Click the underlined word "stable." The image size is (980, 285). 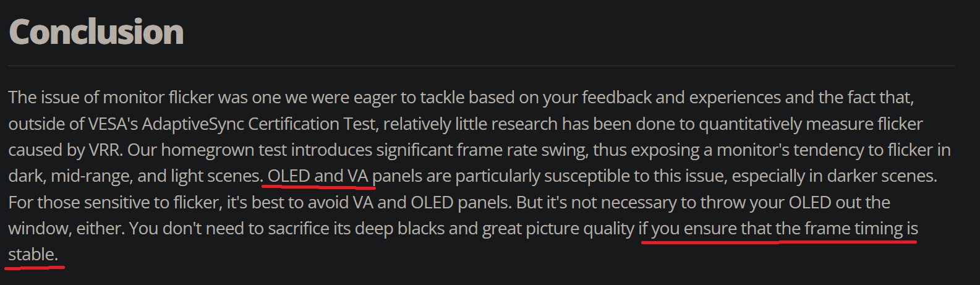pos(33,255)
